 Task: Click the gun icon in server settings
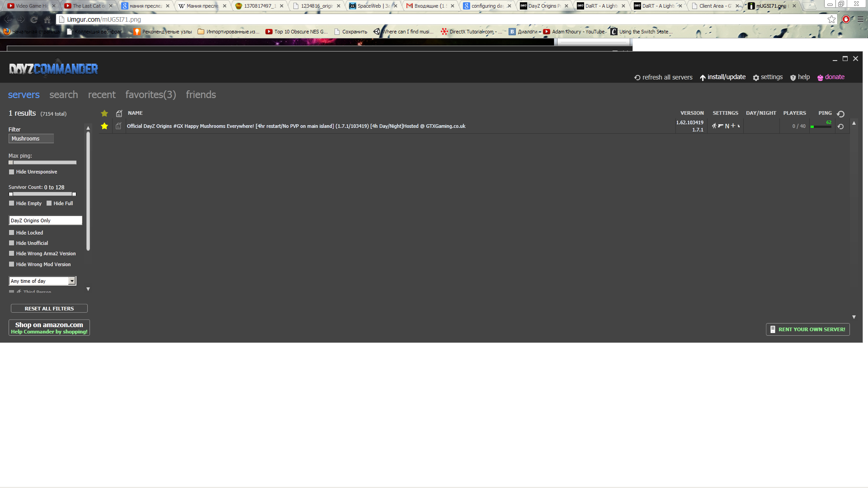721,126
